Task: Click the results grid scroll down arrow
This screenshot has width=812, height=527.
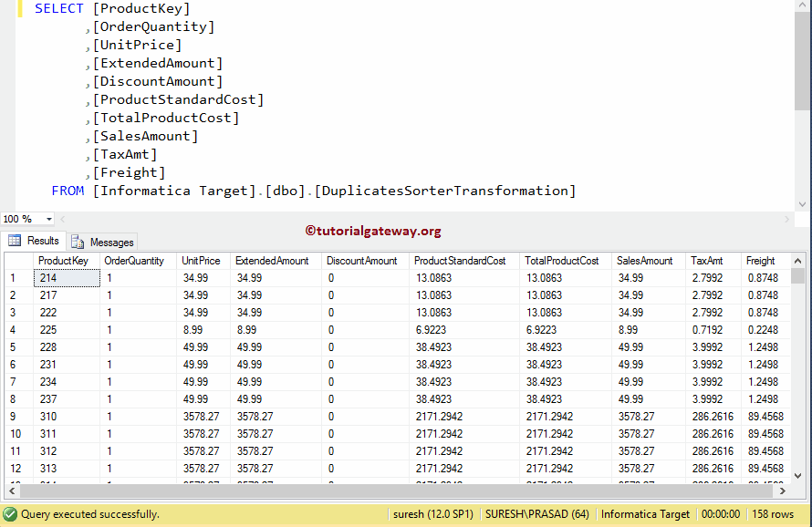Action: [797, 476]
